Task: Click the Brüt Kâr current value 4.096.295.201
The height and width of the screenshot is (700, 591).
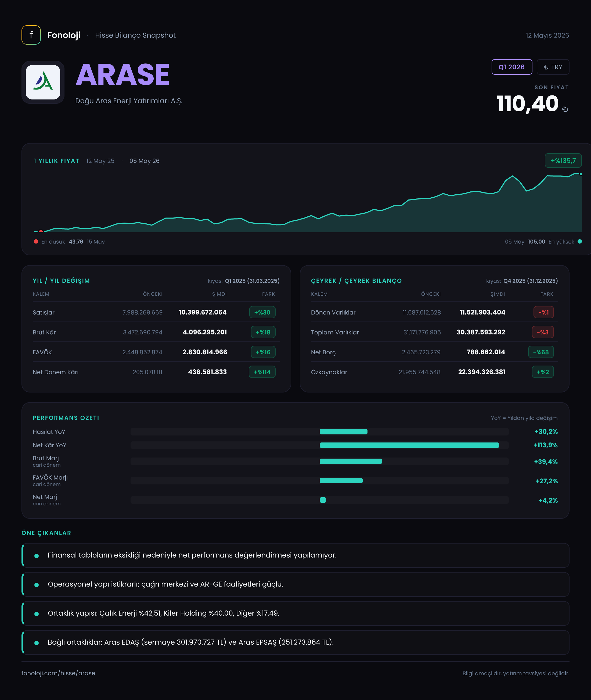Action: (x=205, y=332)
